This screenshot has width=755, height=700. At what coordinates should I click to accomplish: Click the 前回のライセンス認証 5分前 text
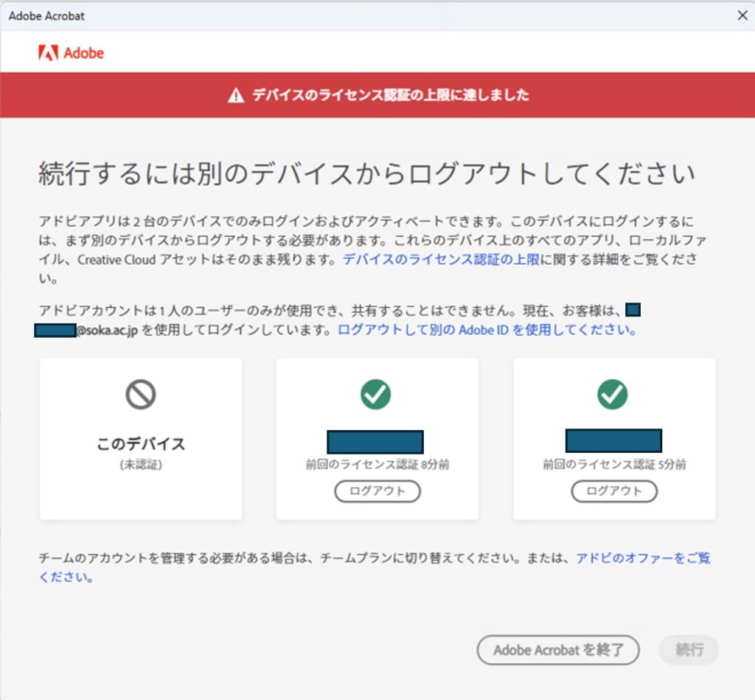coord(614,465)
